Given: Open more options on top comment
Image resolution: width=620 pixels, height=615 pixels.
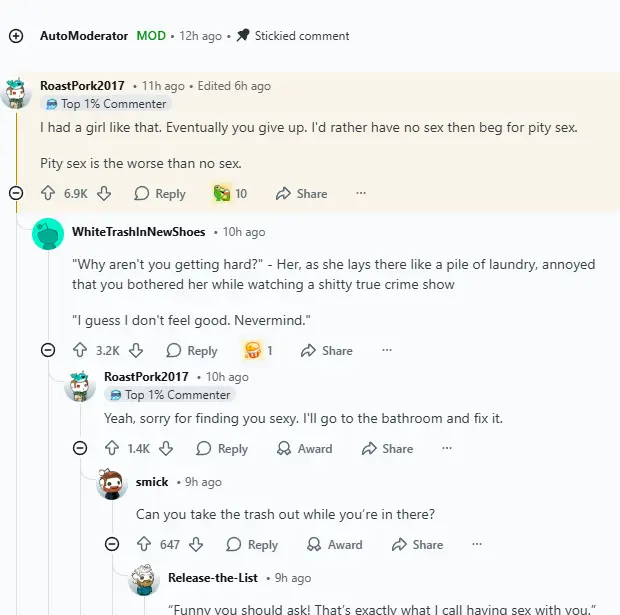Looking at the screenshot, I should click(361, 193).
